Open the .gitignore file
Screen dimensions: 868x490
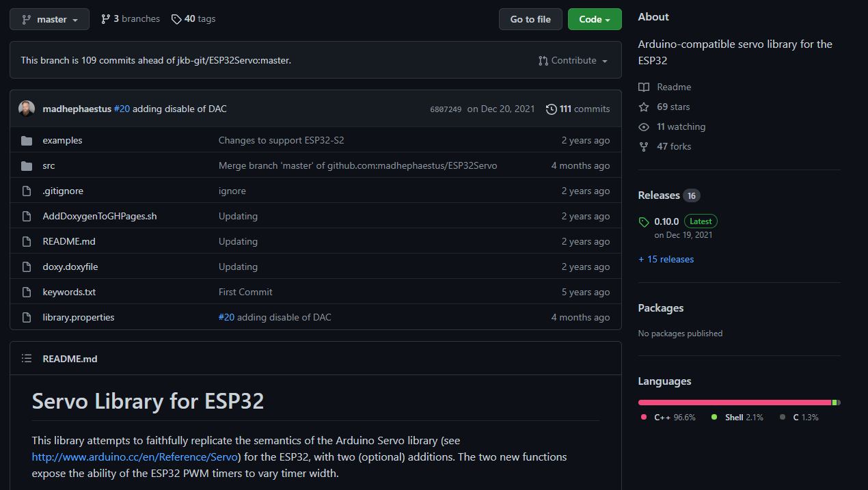tap(63, 191)
